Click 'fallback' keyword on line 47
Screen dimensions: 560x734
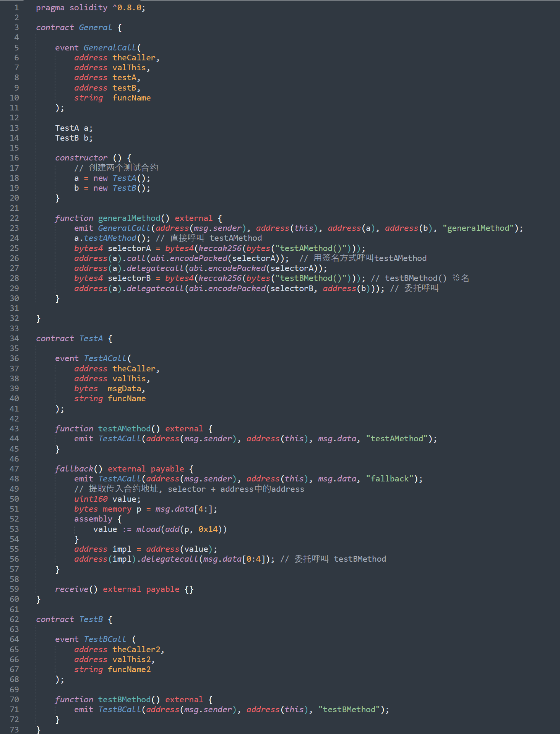tap(74, 469)
